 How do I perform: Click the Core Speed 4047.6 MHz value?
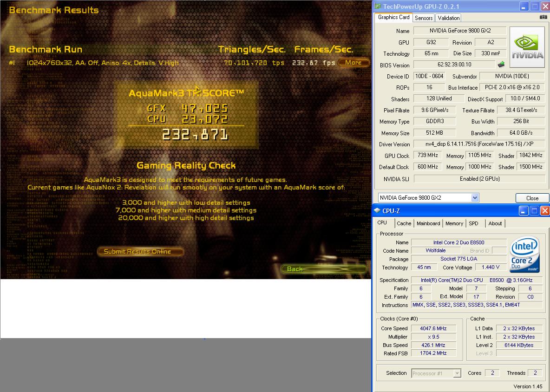tap(433, 328)
